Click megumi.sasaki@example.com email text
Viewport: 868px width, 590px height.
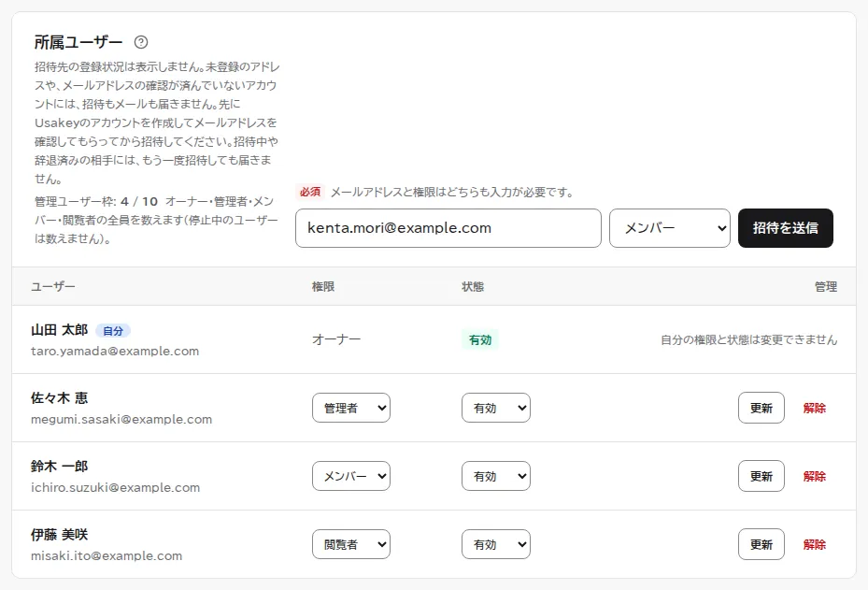point(121,420)
